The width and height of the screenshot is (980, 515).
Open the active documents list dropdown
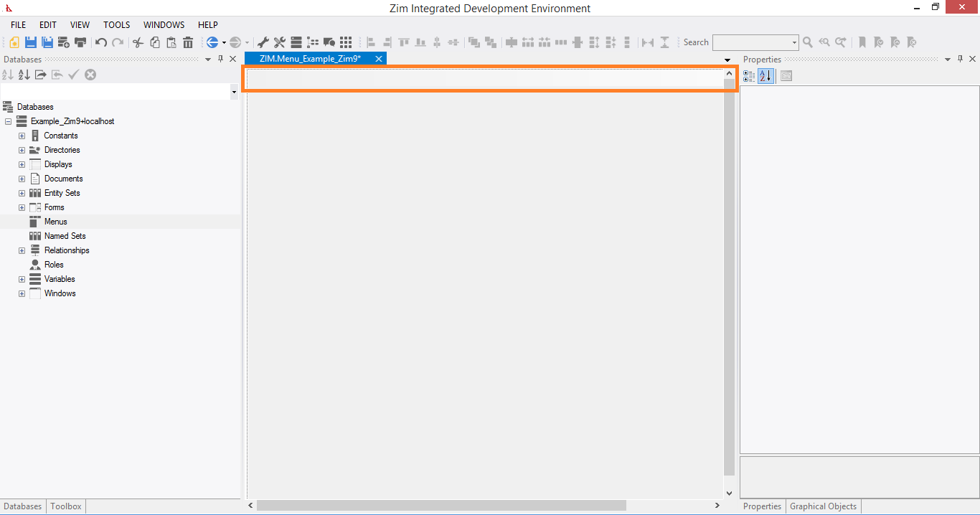(727, 60)
